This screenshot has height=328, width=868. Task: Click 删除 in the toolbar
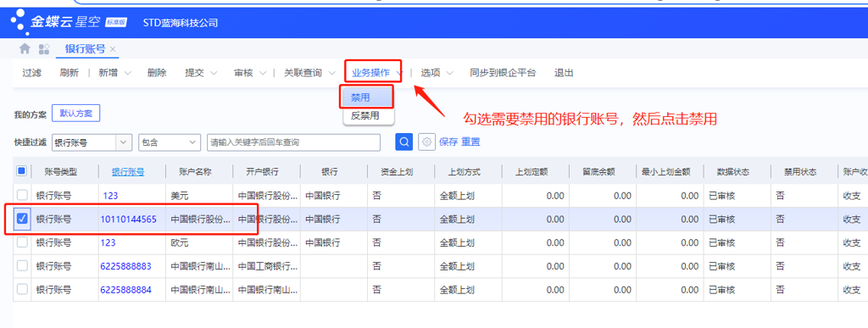point(157,72)
